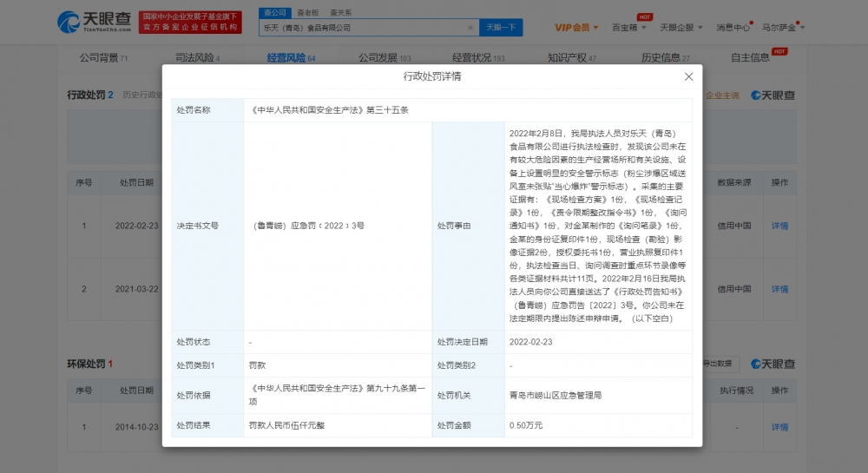Open the 百宝箱 dropdown
This screenshot has width=868, height=473.
(628, 28)
